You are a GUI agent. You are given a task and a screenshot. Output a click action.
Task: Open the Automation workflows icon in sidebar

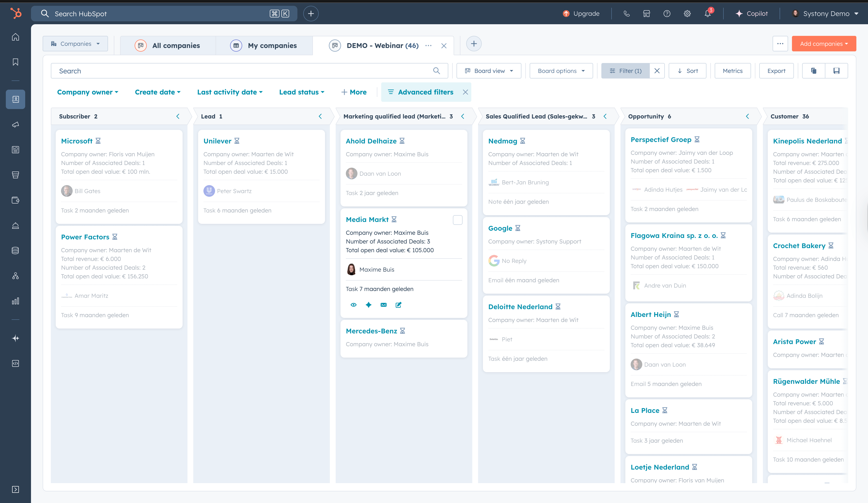pyautogui.click(x=15, y=276)
